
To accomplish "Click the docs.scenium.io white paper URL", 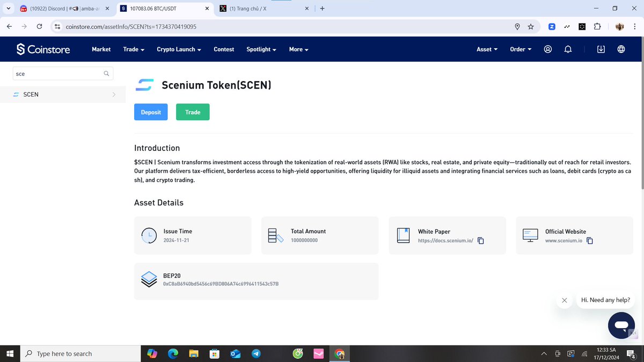I will pyautogui.click(x=445, y=241).
